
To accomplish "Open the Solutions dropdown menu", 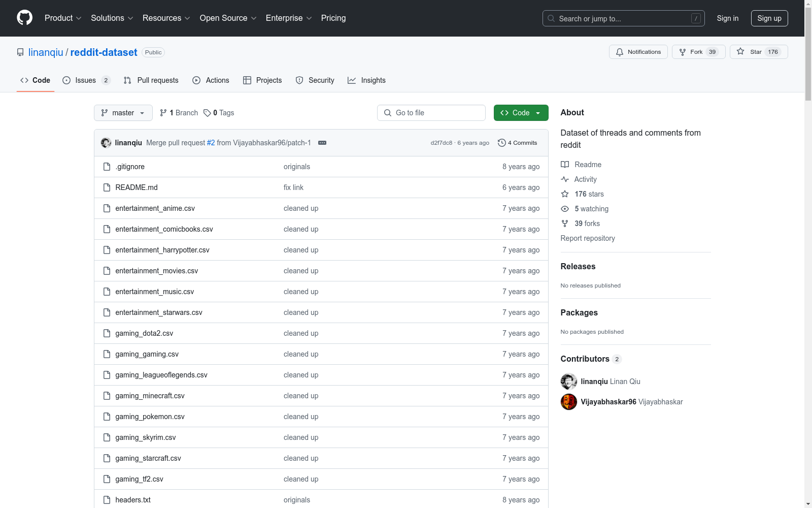I will click(112, 18).
